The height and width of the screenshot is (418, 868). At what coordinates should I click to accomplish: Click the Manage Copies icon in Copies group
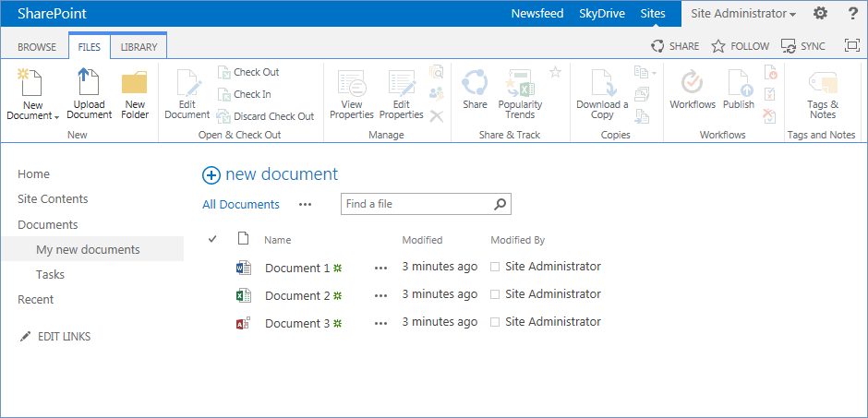coord(641,94)
